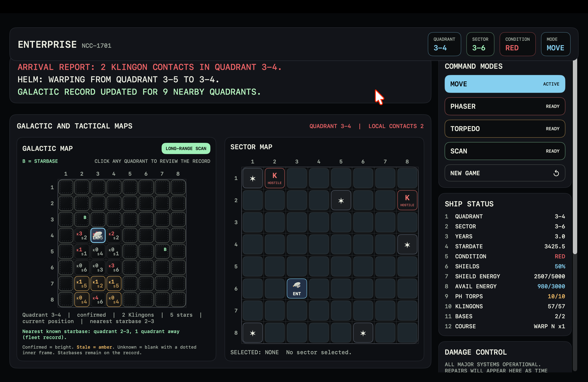
Task: Select the hostile Klingon in sector row 2
Action: [x=407, y=200]
